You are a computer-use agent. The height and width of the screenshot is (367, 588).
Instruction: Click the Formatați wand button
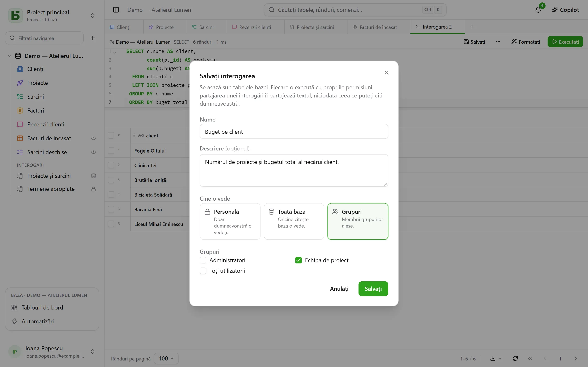pos(526,42)
